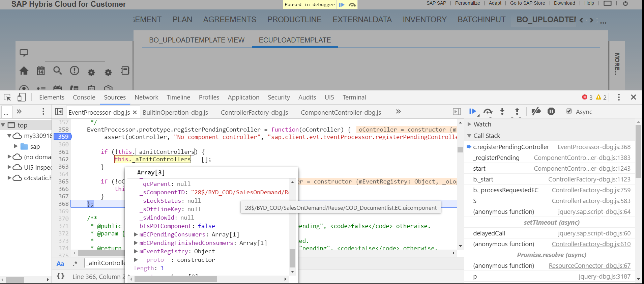
Task: Open the SAP alert exclamation icon
Action: click(75, 70)
